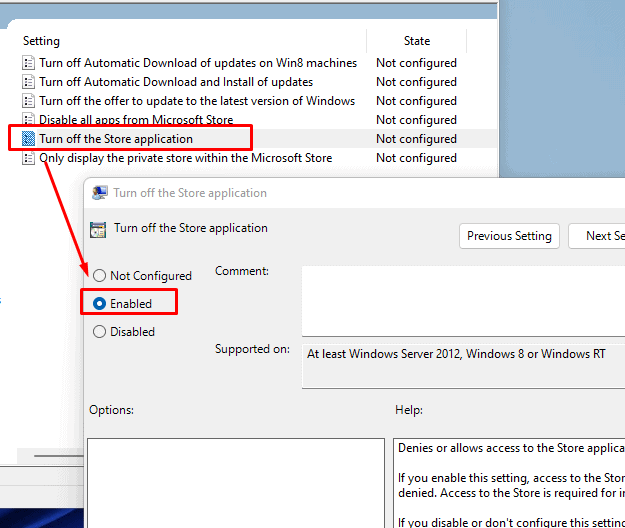Select 'Only display the private store' policy row

[186, 158]
